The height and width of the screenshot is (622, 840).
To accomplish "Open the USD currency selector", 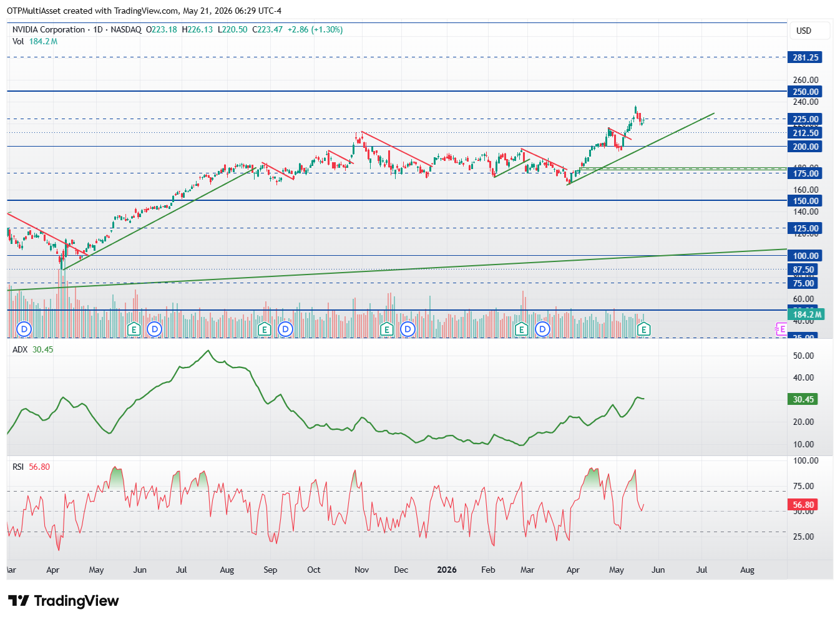I will (x=809, y=31).
